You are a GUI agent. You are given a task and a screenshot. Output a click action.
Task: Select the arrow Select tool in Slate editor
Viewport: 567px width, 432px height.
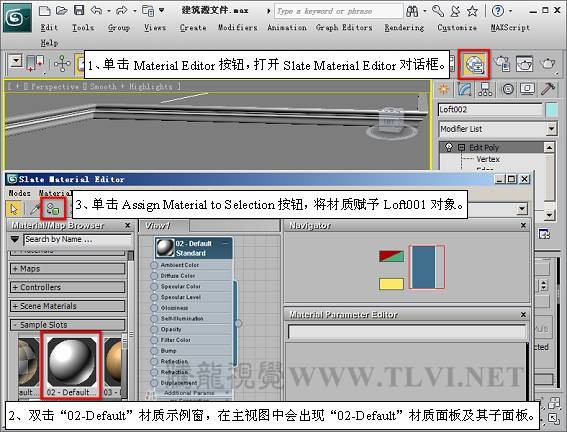[x=14, y=209]
